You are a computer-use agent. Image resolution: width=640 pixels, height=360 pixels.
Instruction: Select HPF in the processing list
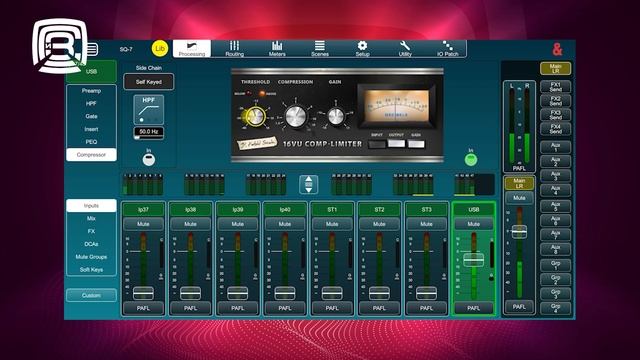pos(91,104)
